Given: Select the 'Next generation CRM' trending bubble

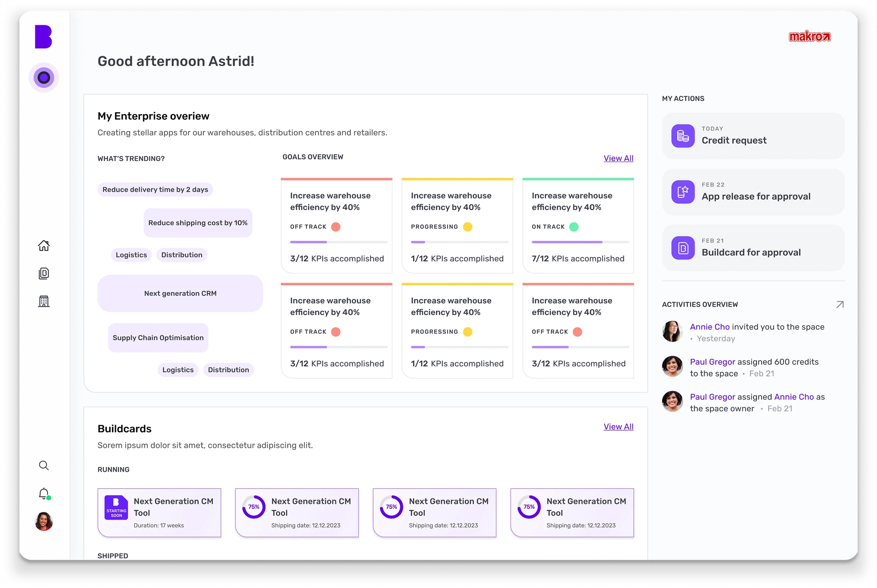Looking at the screenshot, I should pyautogui.click(x=181, y=294).
